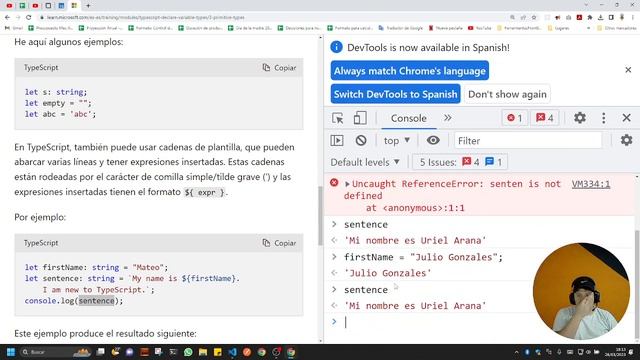
Task: Reload the page in the browser
Action: 29,18
